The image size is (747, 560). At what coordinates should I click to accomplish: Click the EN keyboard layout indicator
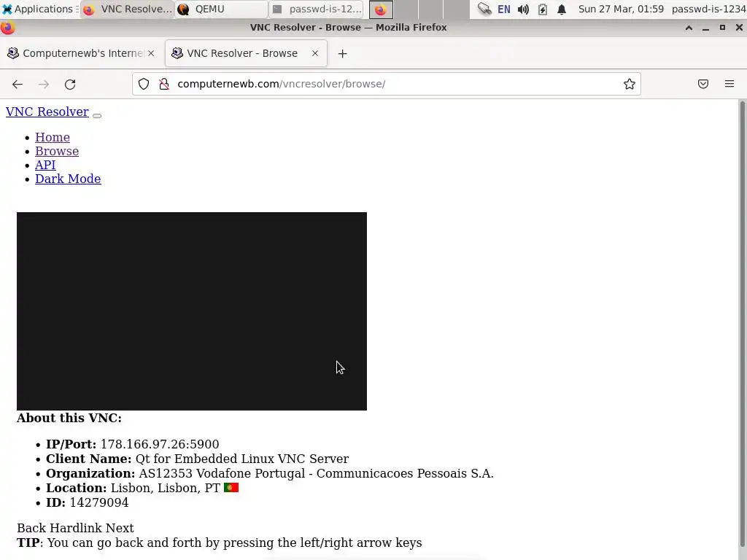(504, 9)
